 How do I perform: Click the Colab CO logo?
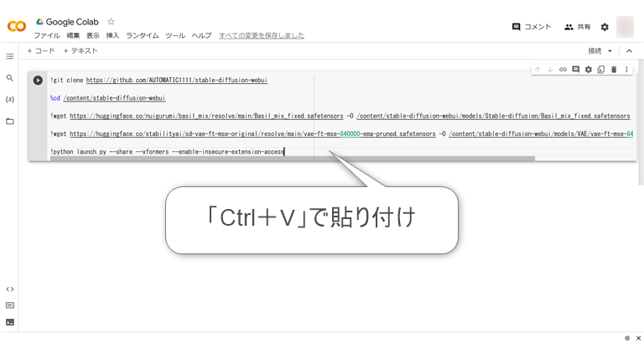pyautogui.click(x=17, y=26)
